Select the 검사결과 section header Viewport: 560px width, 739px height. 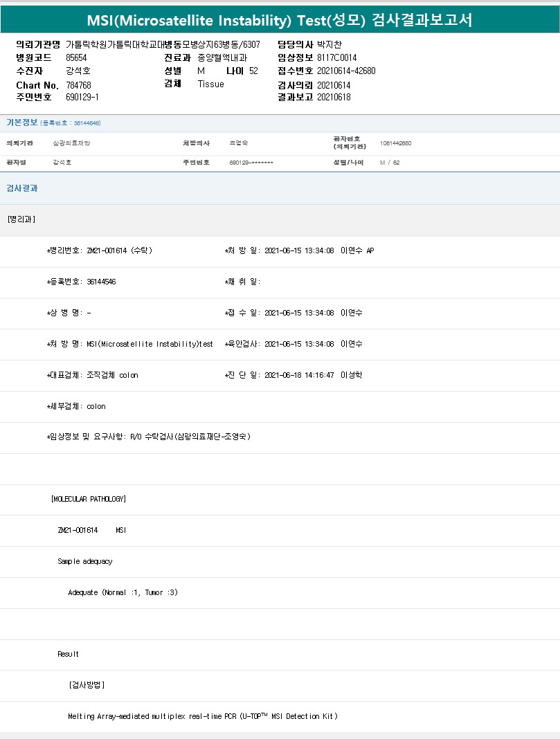(22, 188)
